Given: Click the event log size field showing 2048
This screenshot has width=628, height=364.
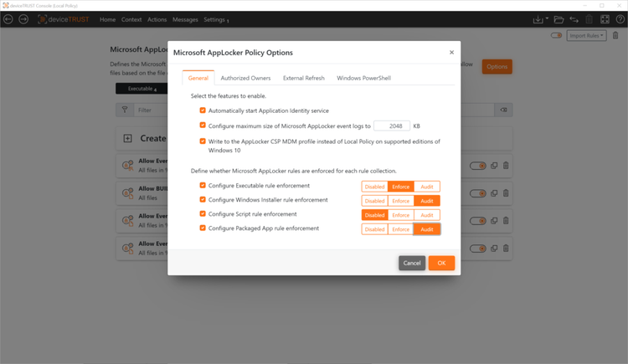Looking at the screenshot, I should coord(392,126).
